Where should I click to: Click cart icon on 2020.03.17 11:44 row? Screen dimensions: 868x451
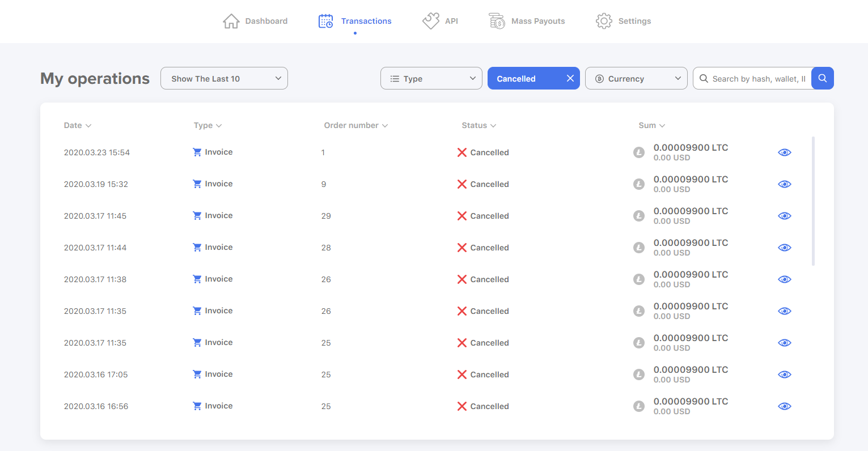click(197, 247)
